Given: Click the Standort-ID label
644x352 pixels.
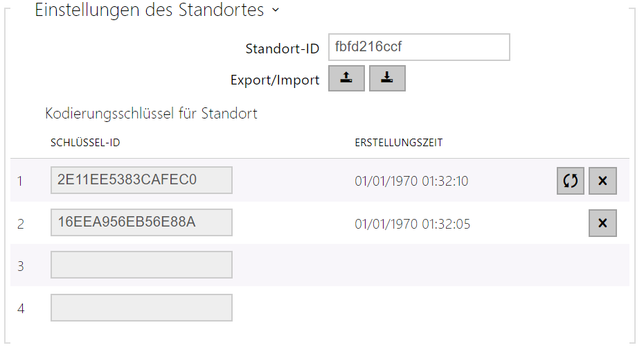Looking at the screenshot, I should [x=282, y=49].
